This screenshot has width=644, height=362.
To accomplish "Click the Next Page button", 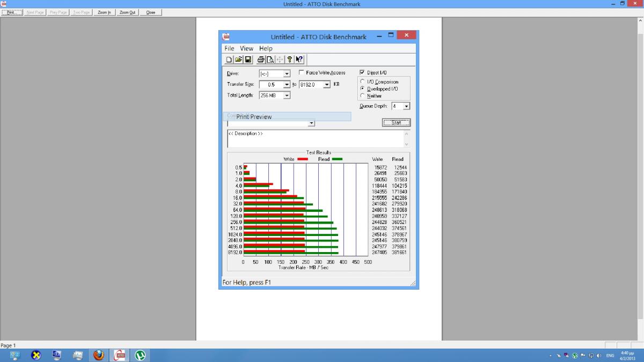I will coord(35,12).
